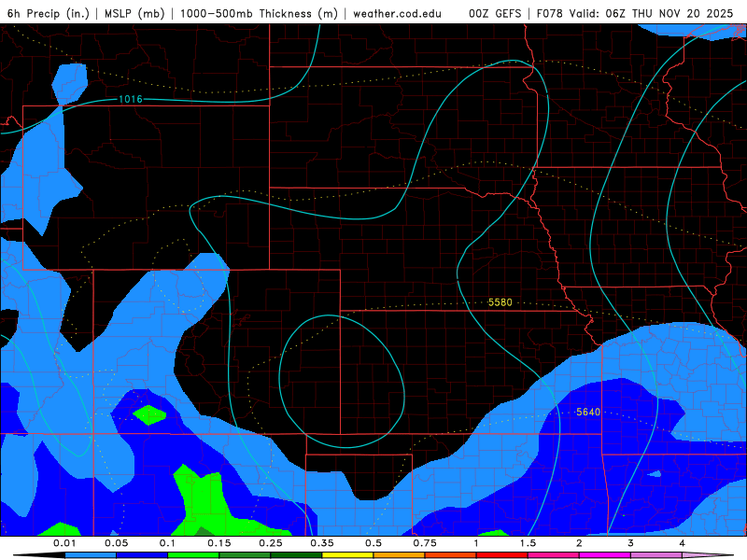Click the 0.5 colorbar tick label
This screenshot has height=560, width=747.
tap(373, 543)
